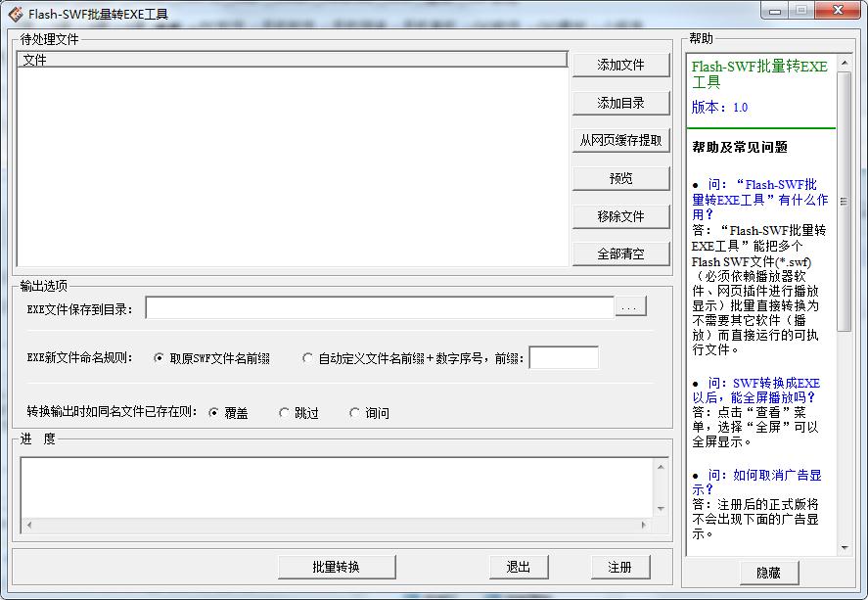Screen dimensions: 868x600
Task: Hide help panel with 隐藏 button
Action: pyautogui.click(x=768, y=573)
